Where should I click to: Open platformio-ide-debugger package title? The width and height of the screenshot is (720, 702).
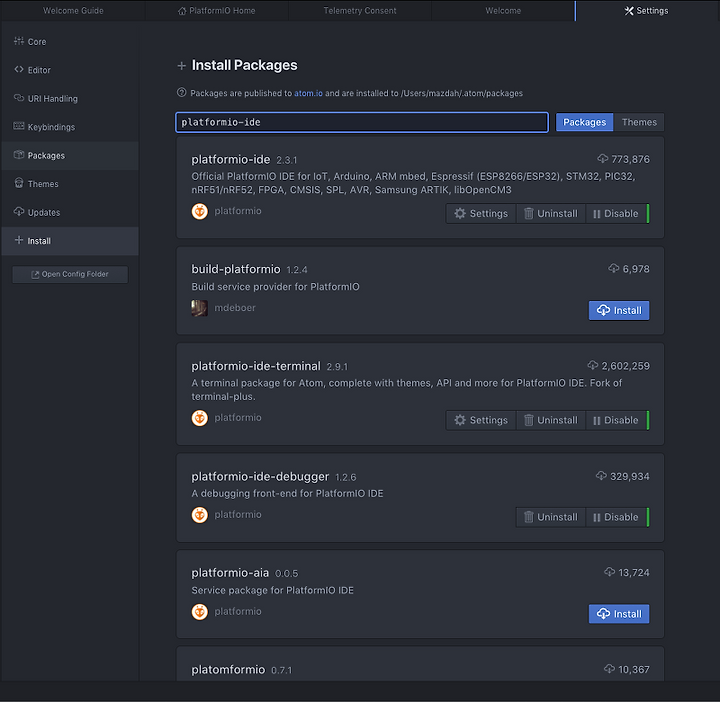(x=260, y=477)
